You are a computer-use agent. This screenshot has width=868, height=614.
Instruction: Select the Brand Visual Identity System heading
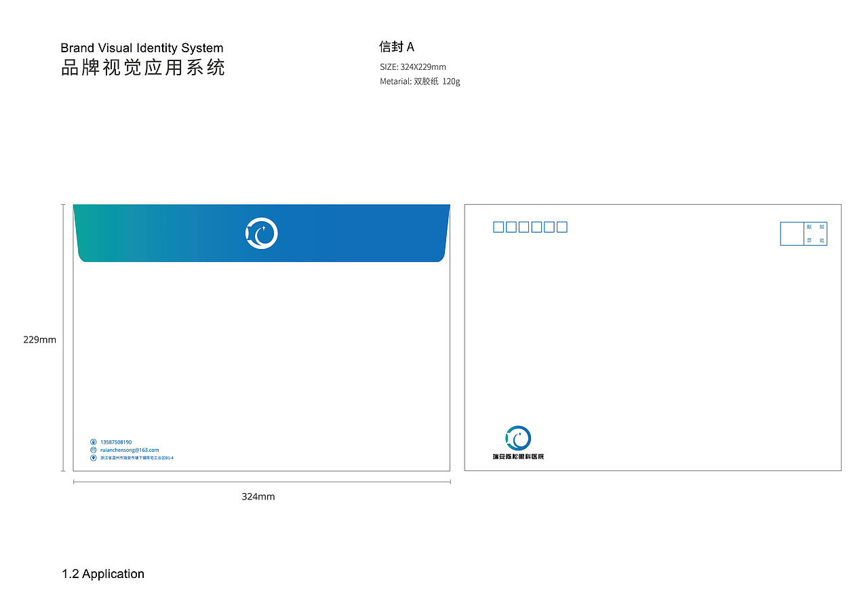[x=142, y=47]
